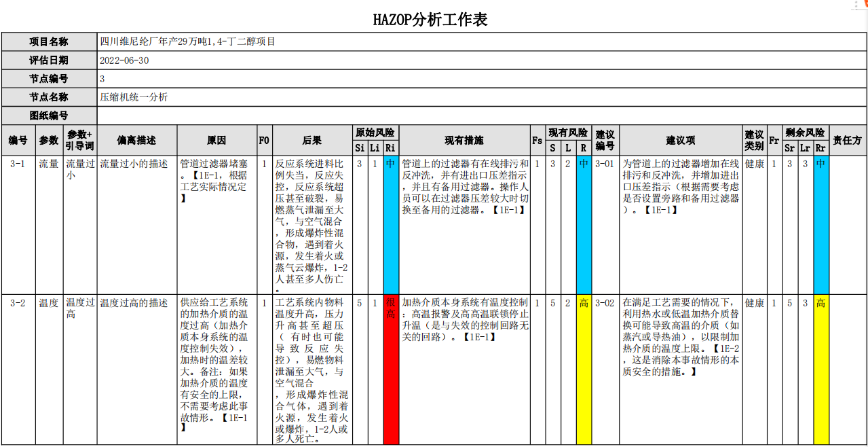Select the cause cell starting 供给给工艺系统的加热介质
This screenshot has height=447, width=868.
pyautogui.click(x=217, y=370)
